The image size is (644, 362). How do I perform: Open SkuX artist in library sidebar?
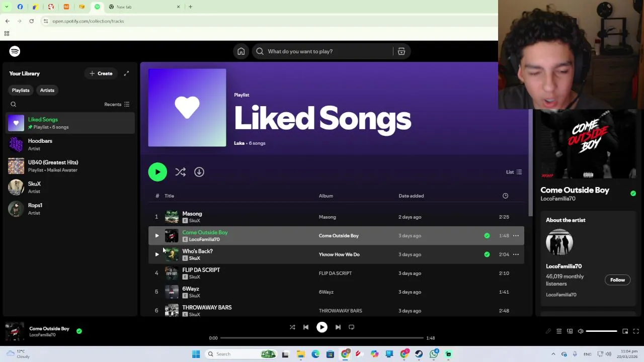pos(70,188)
